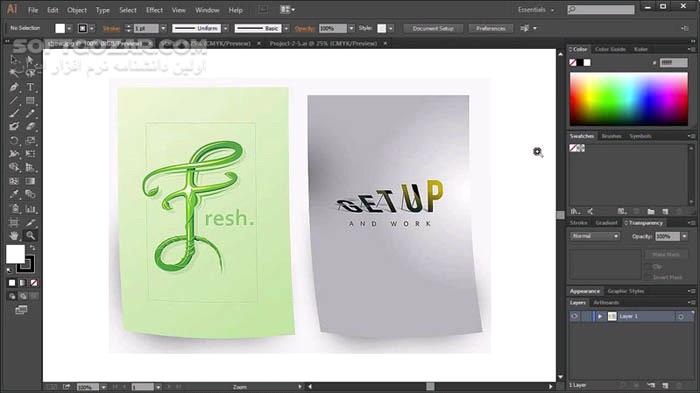Viewport: 700px width, 393px height.
Task: Select the Type tool
Action: click(x=30, y=87)
